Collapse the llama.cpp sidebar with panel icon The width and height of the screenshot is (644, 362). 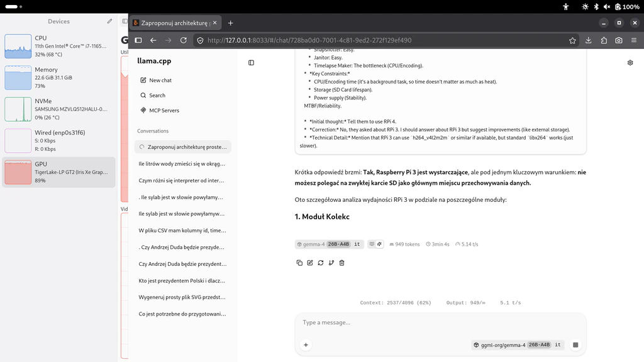click(x=251, y=62)
